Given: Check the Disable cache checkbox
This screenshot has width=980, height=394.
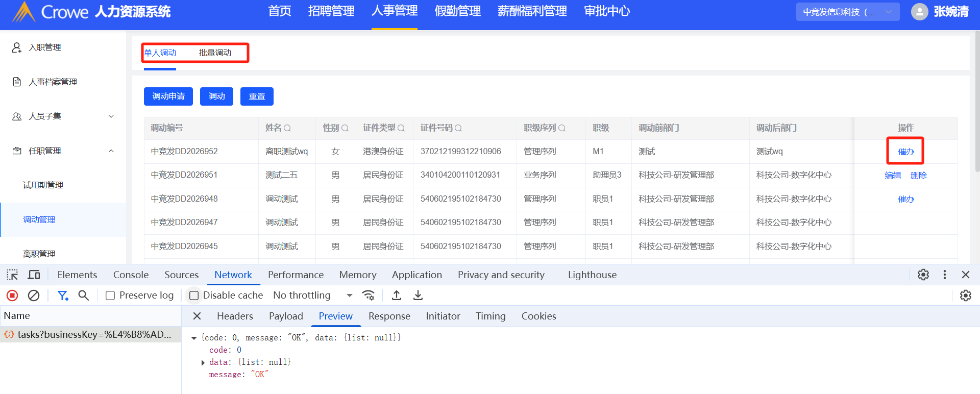Looking at the screenshot, I should click(194, 295).
